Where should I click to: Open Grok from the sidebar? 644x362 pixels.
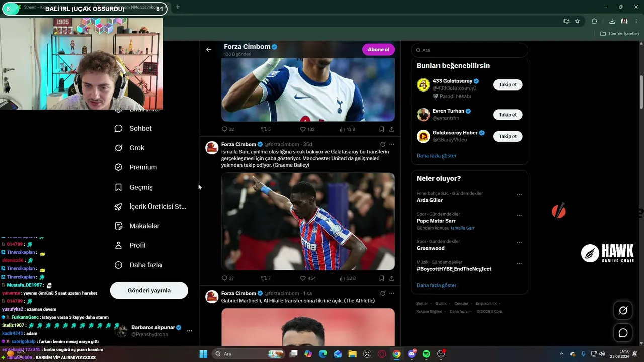click(129, 148)
